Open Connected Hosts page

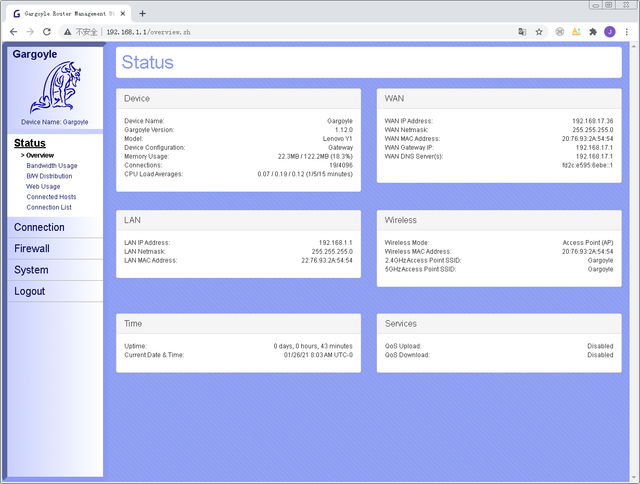[x=51, y=197]
